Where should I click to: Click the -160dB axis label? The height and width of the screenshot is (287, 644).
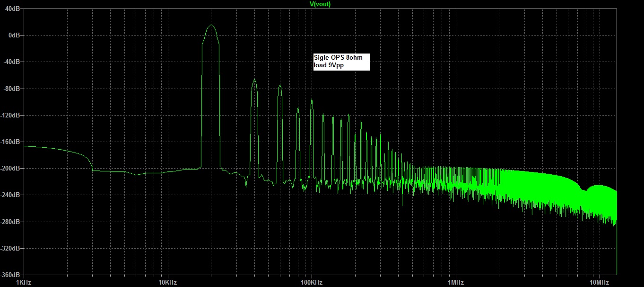tap(10, 142)
